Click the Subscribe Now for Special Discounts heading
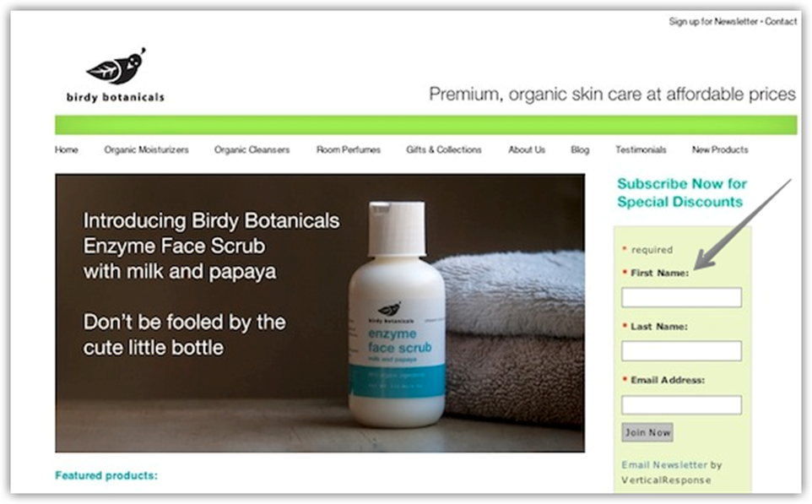The image size is (812, 504). (x=681, y=192)
